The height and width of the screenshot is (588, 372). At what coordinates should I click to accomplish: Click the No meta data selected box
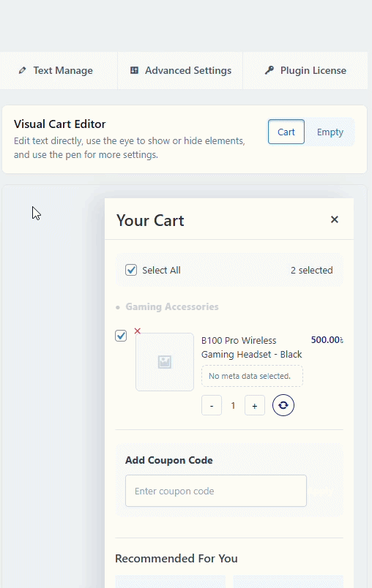(252, 376)
